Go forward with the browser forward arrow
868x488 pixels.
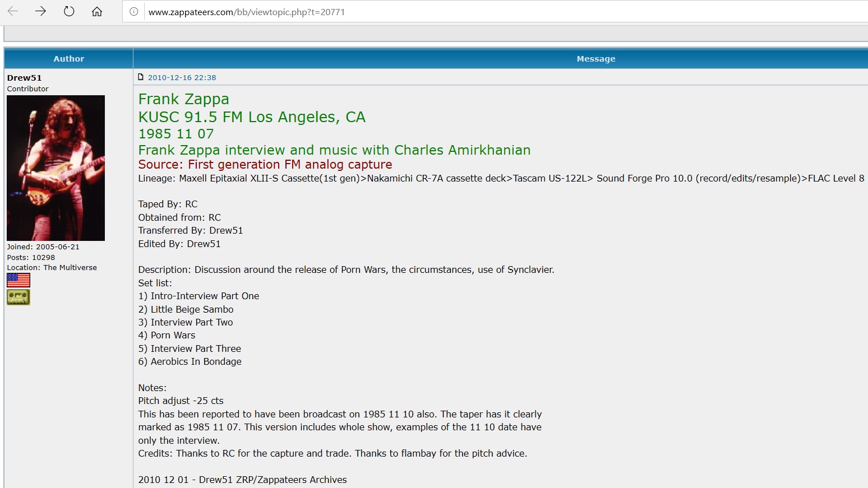pyautogui.click(x=40, y=11)
